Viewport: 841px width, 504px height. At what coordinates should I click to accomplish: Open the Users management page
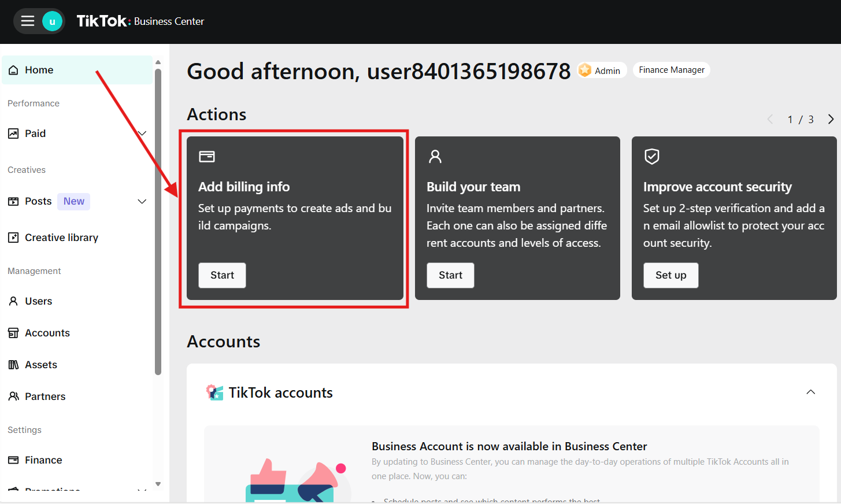click(38, 301)
